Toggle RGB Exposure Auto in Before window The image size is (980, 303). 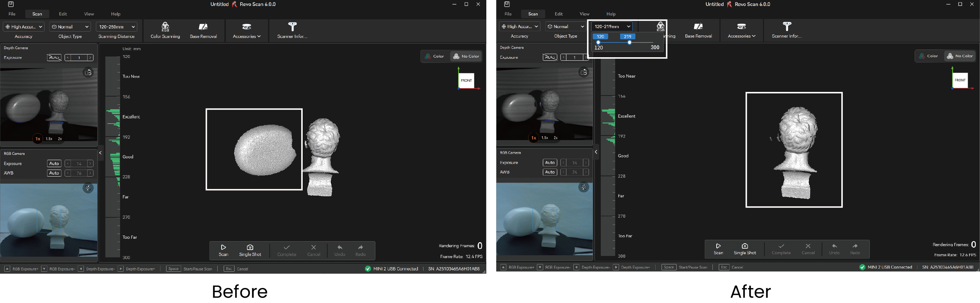54,164
